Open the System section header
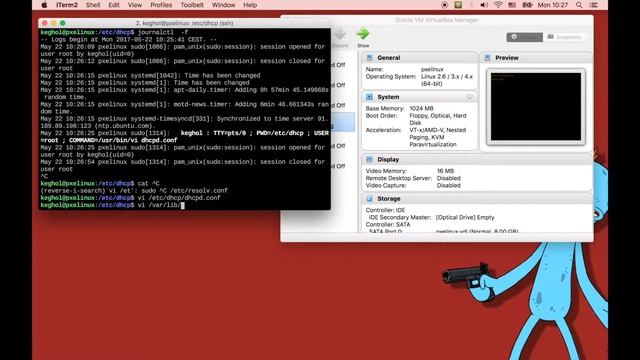This screenshot has height=360, width=640. 419,97
